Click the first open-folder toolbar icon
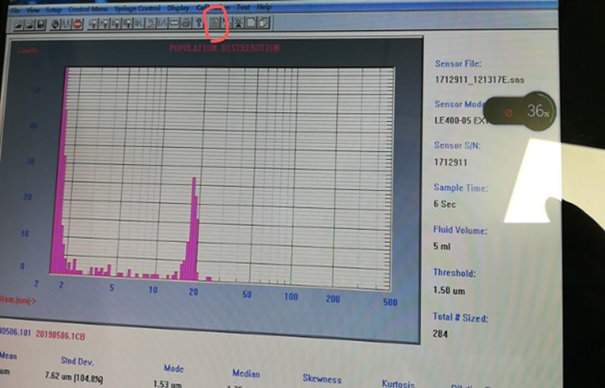 coord(19,24)
